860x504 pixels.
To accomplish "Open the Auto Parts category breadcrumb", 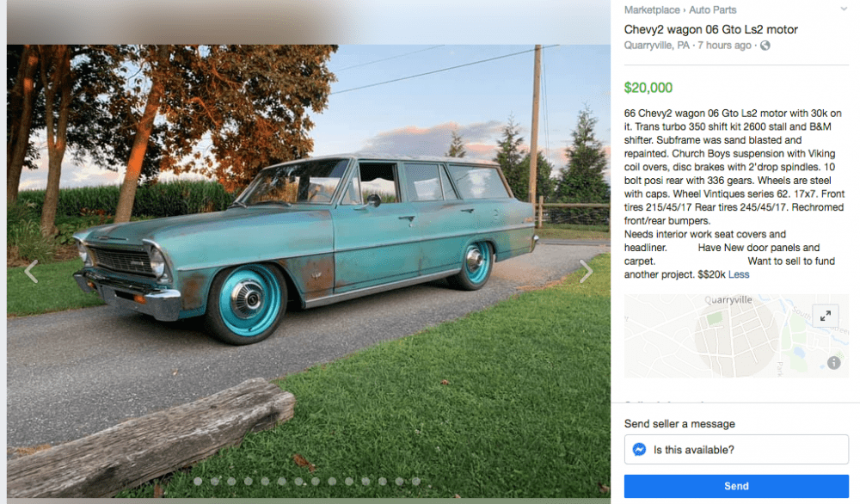I will pyautogui.click(x=712, y=9).
